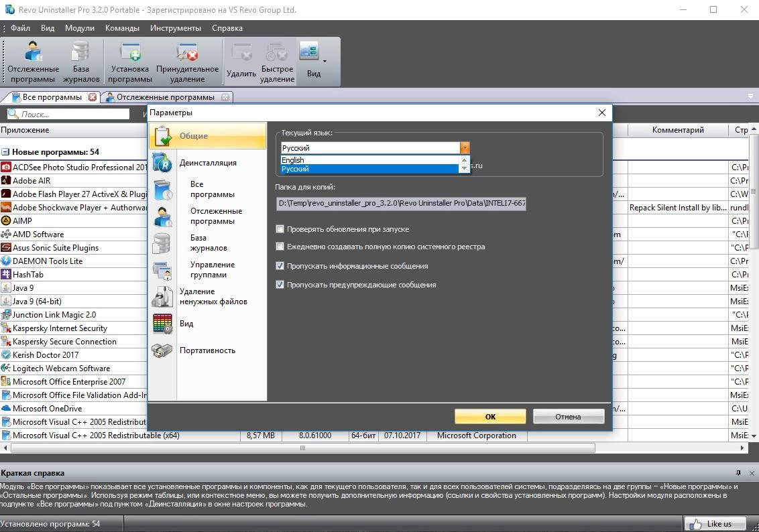Uncheck Пропускать информационные сообщения
The width and height of the screenshot is (759, 532).
[x=280, y=265]
